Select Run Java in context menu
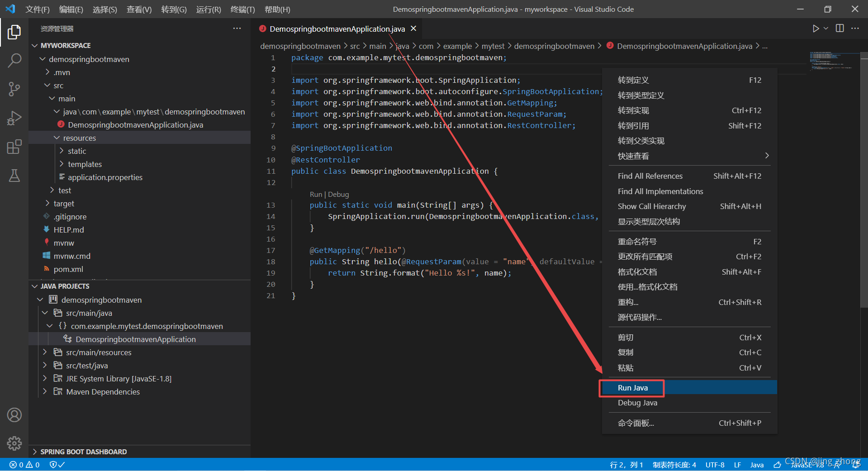868x471 pixels. (x=689, y=388)
